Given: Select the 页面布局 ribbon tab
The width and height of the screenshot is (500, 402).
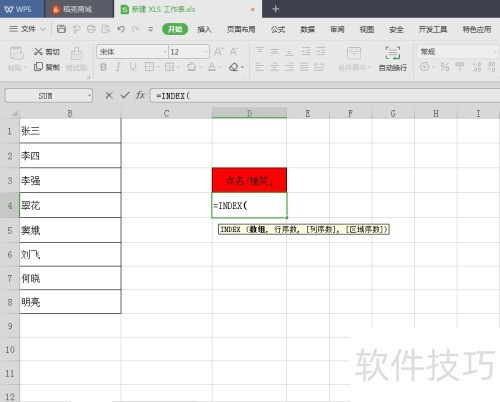Looking at the screenshot, I should 241,29.
